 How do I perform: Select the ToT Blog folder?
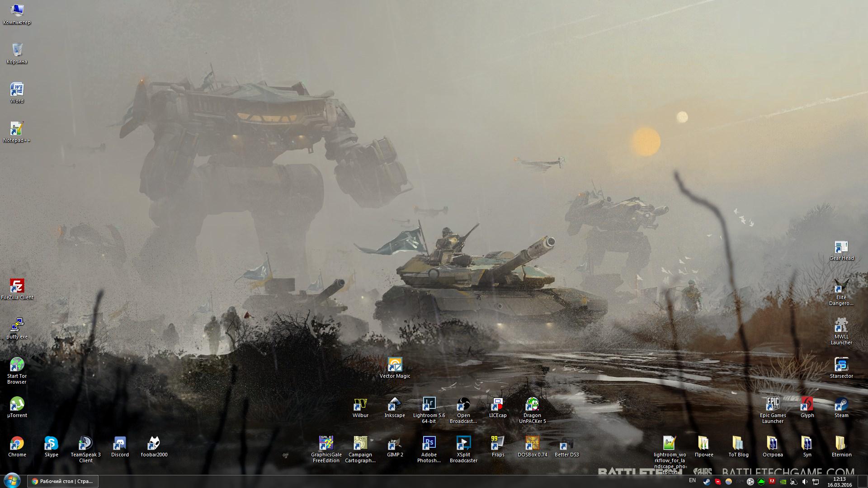click(x=738, y=444)
